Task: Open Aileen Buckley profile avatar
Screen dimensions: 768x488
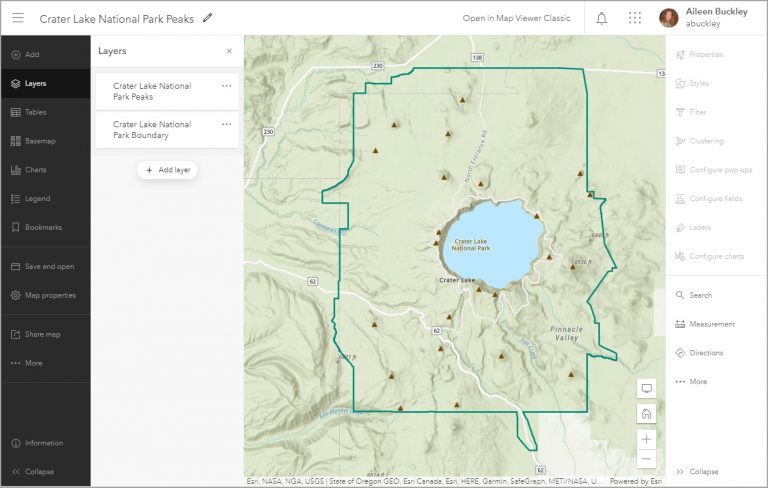Action: [669, 18]
